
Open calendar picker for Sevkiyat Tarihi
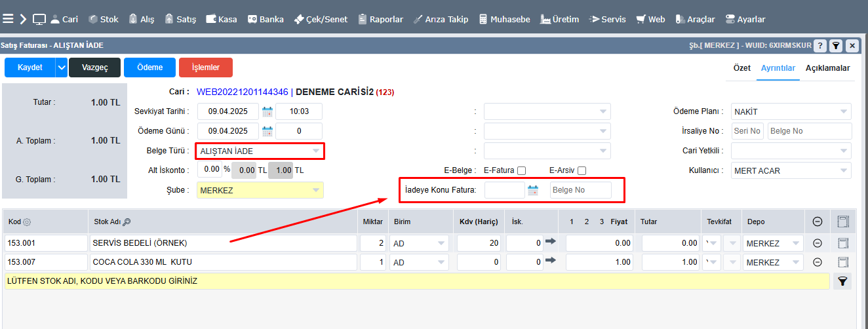pos(267,111)
